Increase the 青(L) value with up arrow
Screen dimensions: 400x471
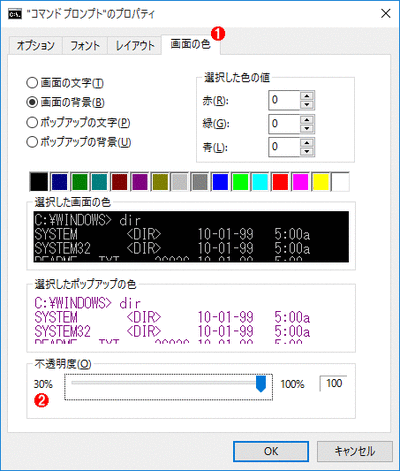[x=307, y=142]
